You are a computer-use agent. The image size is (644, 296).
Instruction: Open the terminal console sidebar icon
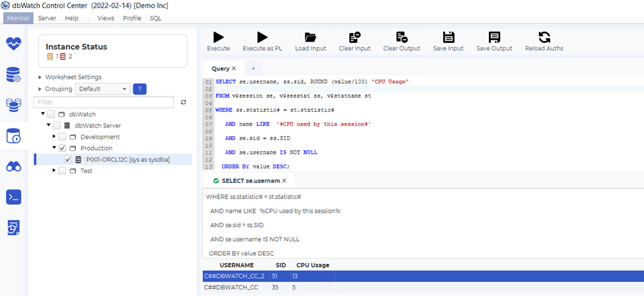(14, 198)
